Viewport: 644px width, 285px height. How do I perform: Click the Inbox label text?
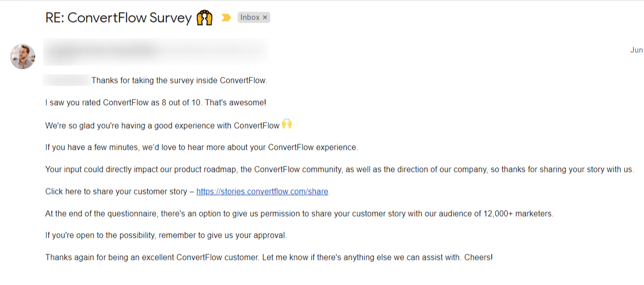250,18
